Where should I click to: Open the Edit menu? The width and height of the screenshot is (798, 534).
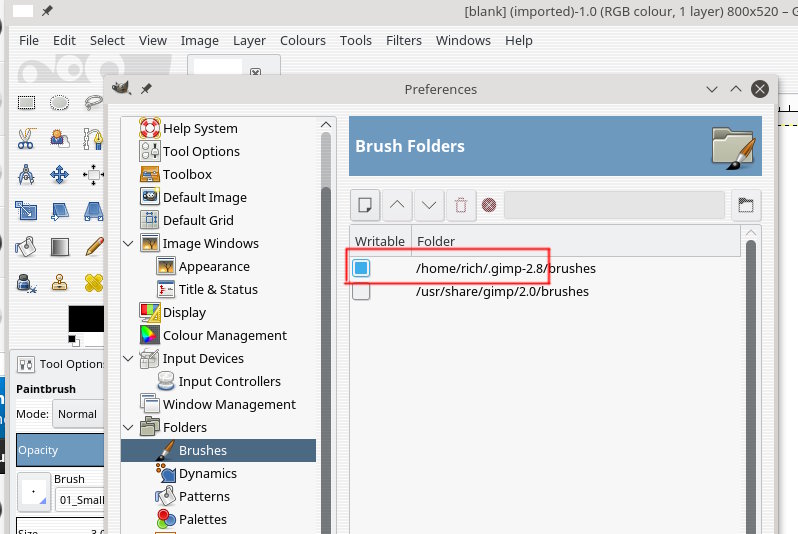(64, 40)
